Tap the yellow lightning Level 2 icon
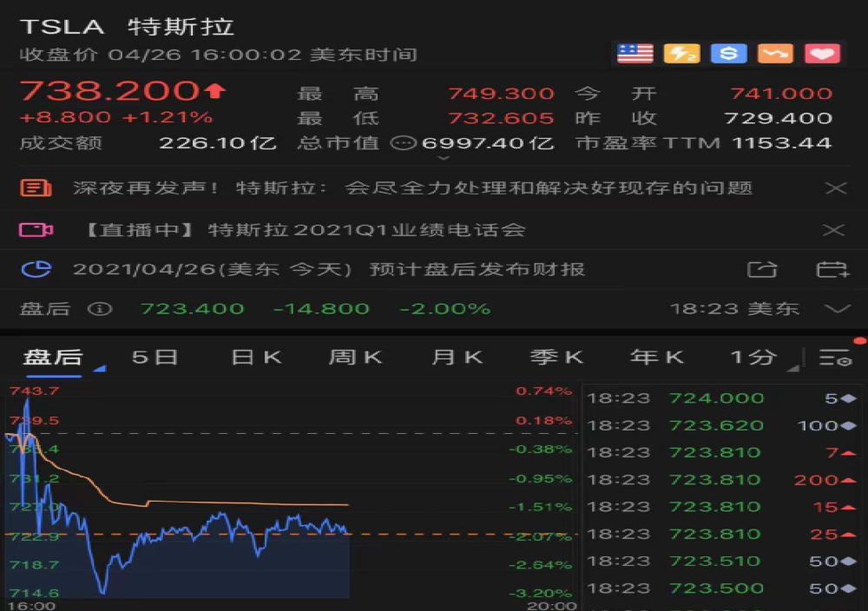Image resolution: width=868 pixels, height=611 pixels. [681, 54]
